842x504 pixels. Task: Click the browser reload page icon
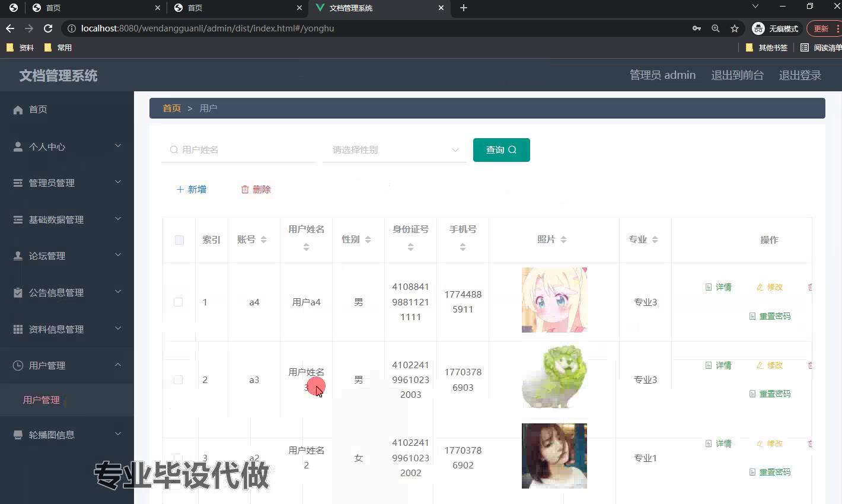[x=48, y=28]
